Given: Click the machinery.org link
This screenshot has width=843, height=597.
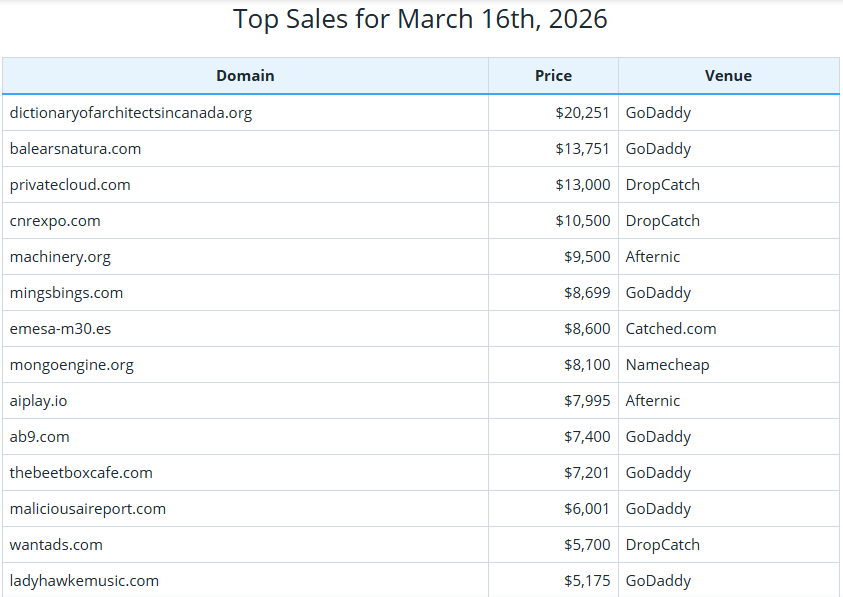Looking at the screenshot, I should click(x=58, y=256).
